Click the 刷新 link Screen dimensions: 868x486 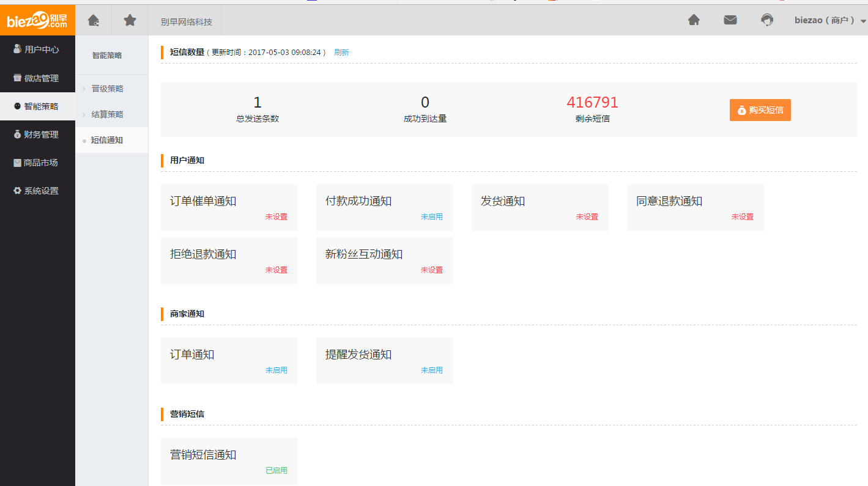[x=341, y=53]
